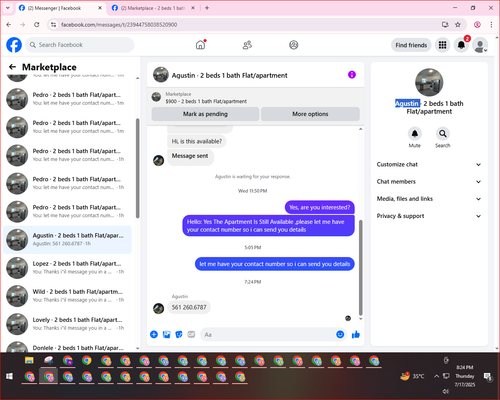The image size is (500, 400).
Task: Open the $900 2 beds listing link
Action: [x=206, y=101]
